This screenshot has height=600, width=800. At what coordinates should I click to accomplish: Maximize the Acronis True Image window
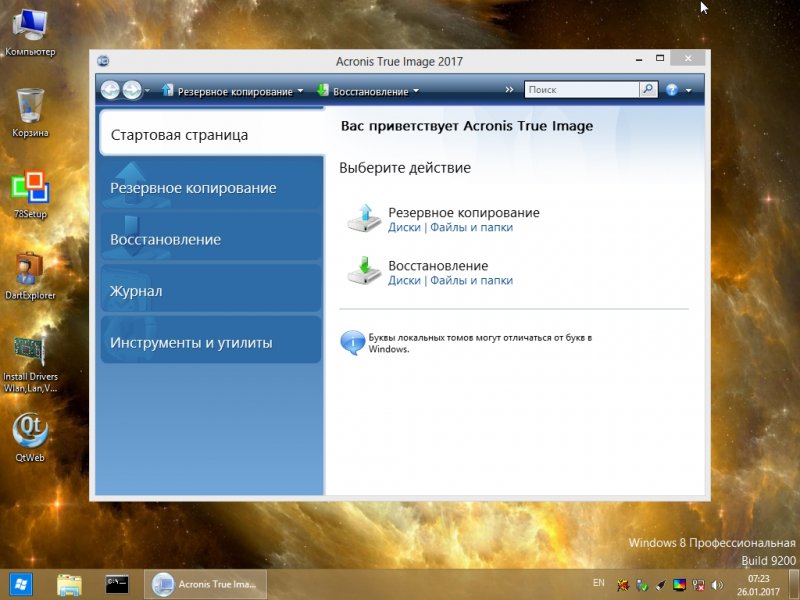[x=660, y=58]
